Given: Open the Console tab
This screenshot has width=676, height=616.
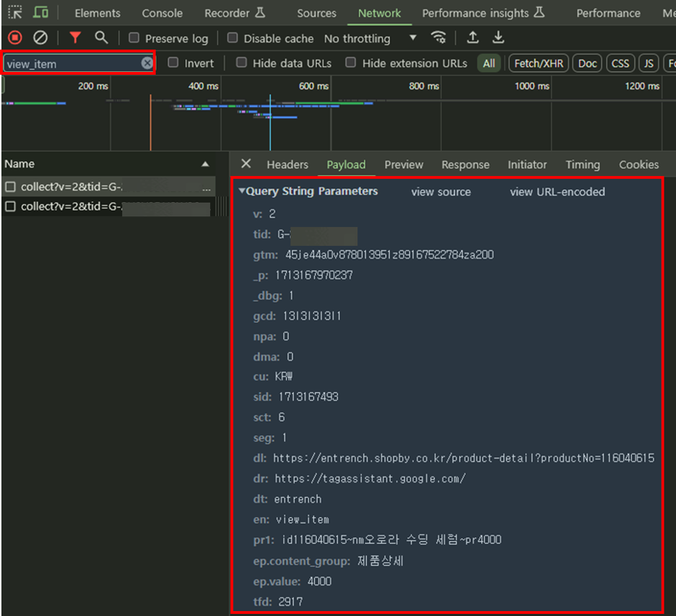Looking at the screenshot, I should tap(162, 14).
